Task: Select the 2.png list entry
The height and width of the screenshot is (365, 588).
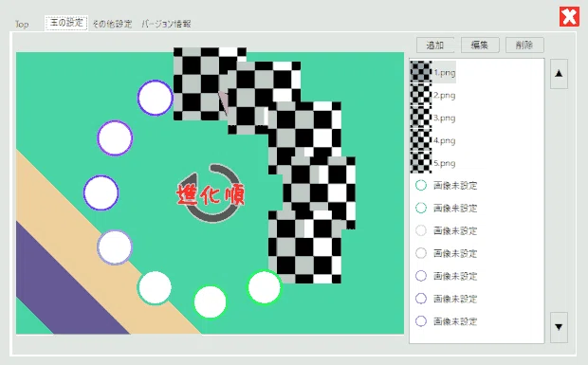Action: 433,95
